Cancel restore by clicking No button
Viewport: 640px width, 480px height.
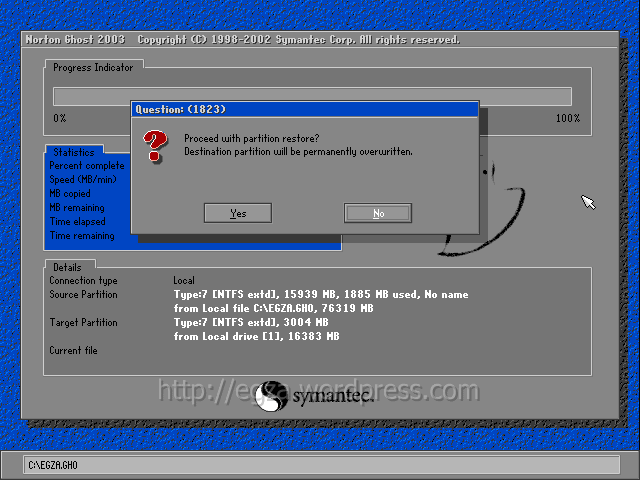click(x=378, y=213)
